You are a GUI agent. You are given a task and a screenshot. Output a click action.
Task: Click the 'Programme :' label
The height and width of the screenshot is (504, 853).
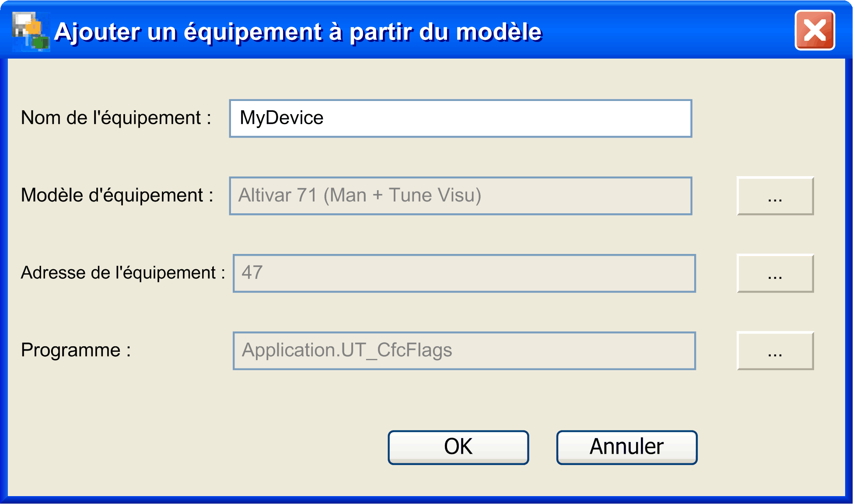[x=76, y=350]
